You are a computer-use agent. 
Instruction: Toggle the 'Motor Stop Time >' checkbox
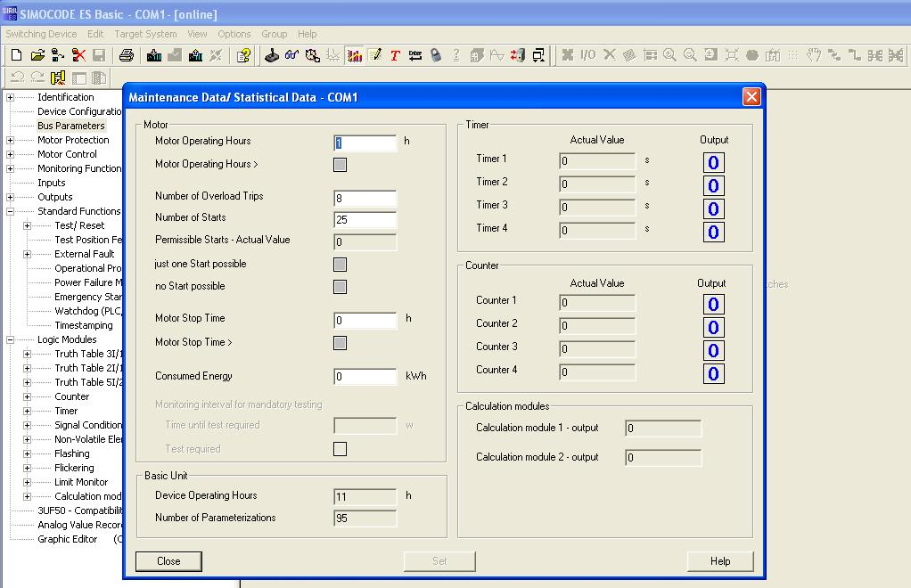(340, 343)
